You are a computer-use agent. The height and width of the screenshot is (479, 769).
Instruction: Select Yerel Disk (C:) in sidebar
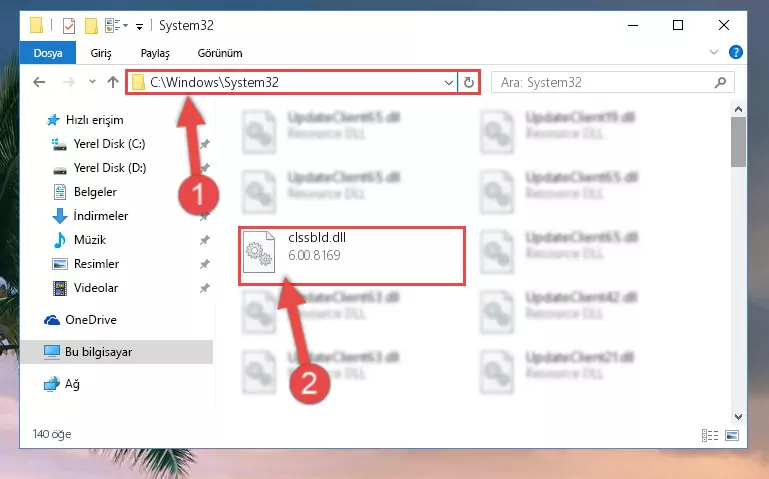pyautogui.click(x=109, y=144)
